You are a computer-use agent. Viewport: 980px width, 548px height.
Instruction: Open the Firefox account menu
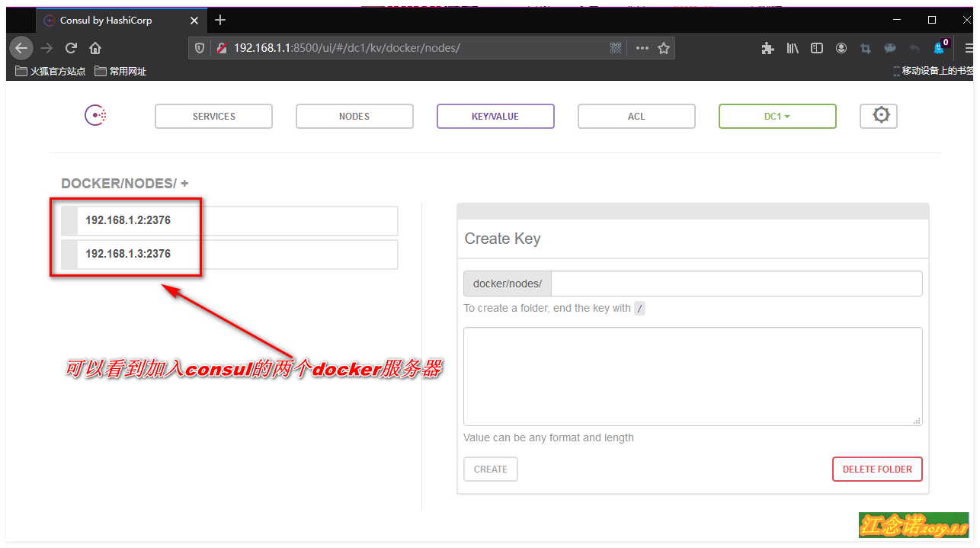click(x=841, y=48)
